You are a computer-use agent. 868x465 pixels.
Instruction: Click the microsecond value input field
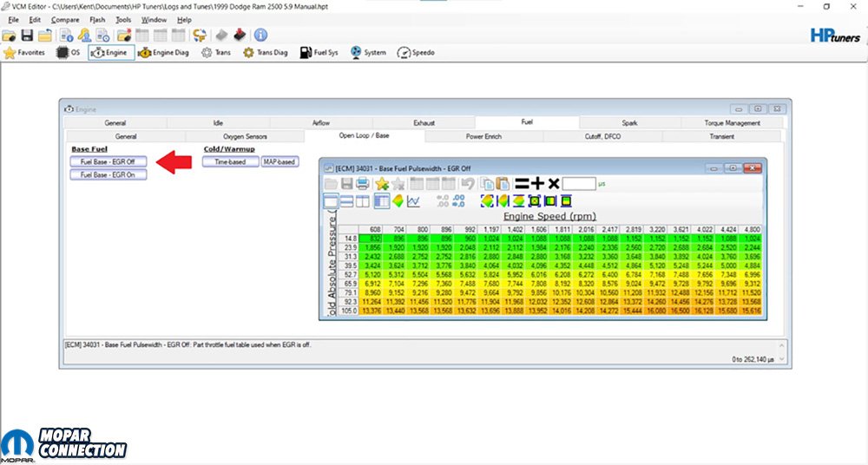coord(579,183)
